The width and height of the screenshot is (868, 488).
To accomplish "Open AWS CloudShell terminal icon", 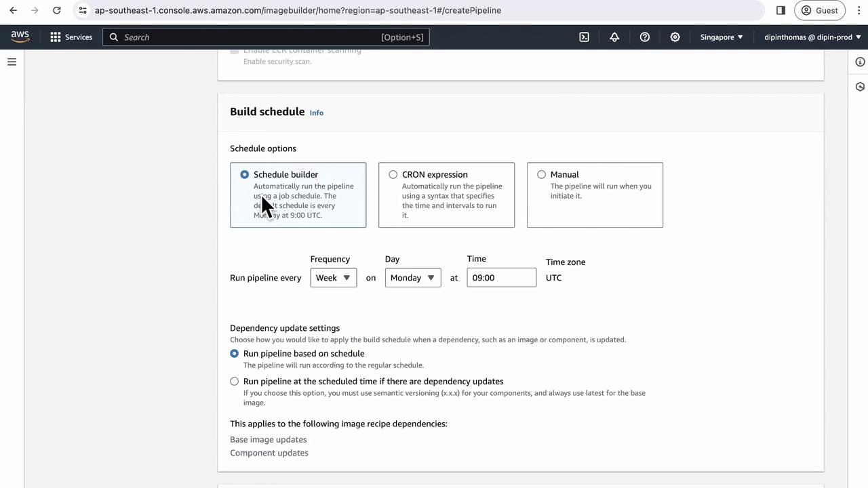I will (584, 37).
